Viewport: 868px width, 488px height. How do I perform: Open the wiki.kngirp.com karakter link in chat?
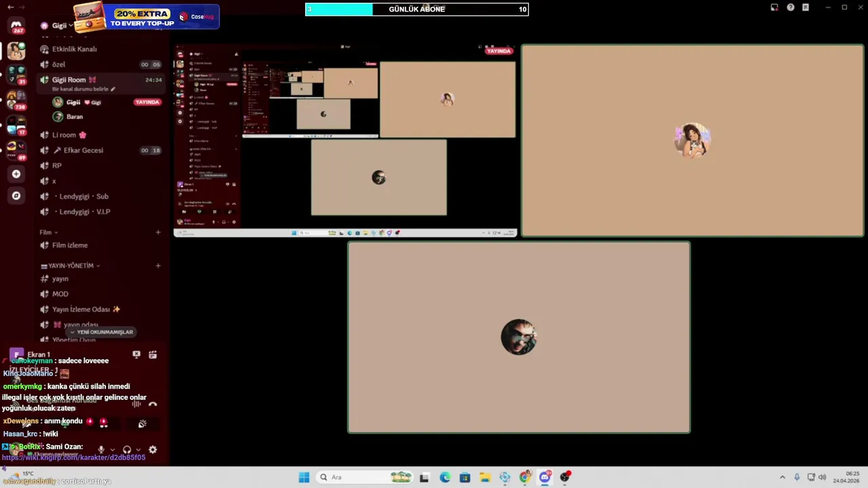pyautogui.click(x=73, y=457)
